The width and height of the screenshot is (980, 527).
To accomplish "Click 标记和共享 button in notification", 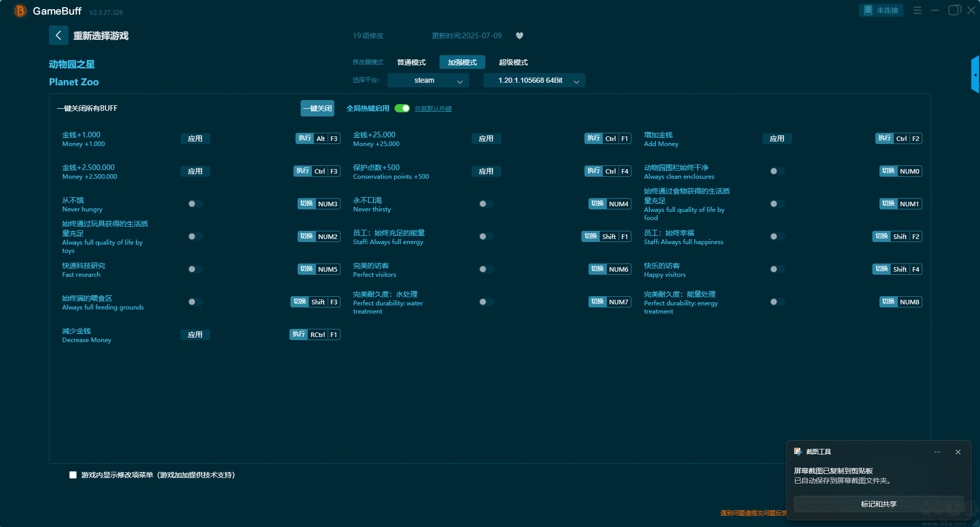I will click(878, 504).
